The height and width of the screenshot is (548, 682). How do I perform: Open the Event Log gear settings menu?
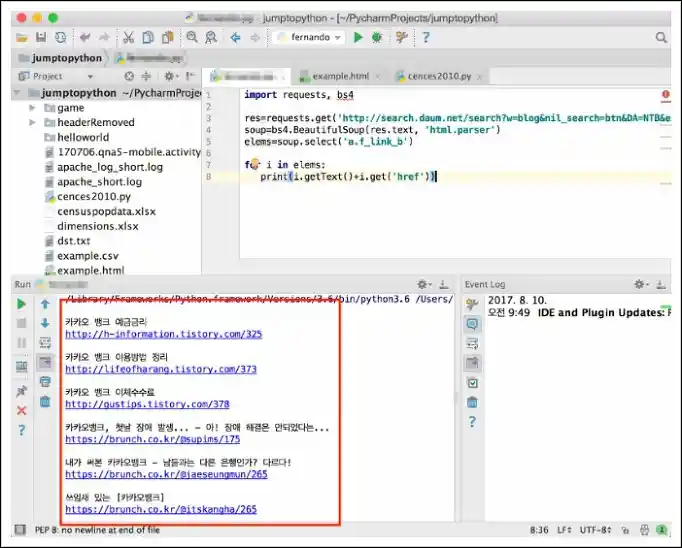point(641,284)
